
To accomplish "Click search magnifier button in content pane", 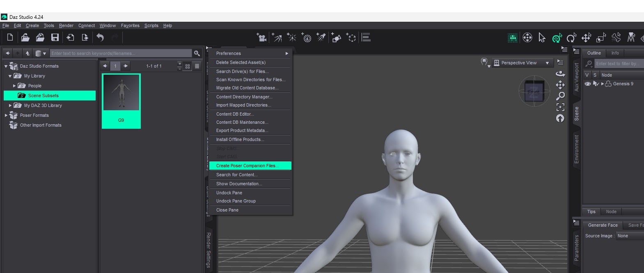I will 197,53.
